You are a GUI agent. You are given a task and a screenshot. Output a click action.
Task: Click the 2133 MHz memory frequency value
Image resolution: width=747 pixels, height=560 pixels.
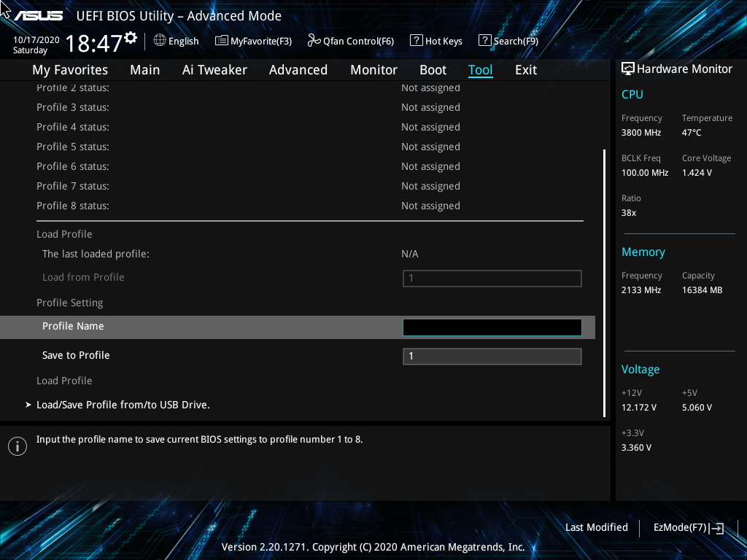pos(641,290)
